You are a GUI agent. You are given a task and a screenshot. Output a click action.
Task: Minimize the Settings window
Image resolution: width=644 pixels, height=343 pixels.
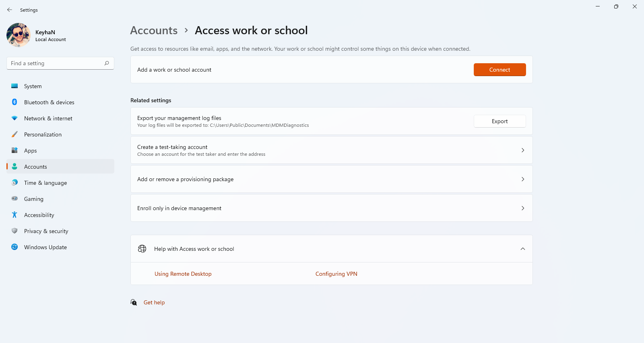click(x=598, y=6)
